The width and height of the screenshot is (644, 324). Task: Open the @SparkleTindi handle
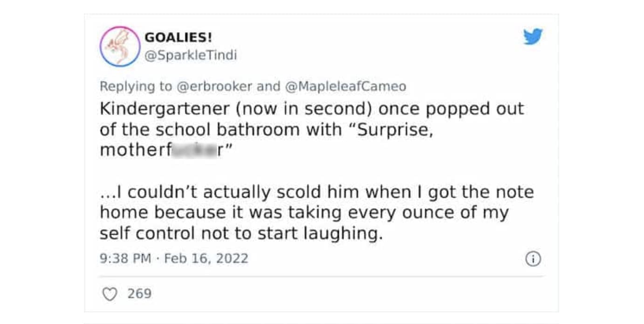point(191,55)
